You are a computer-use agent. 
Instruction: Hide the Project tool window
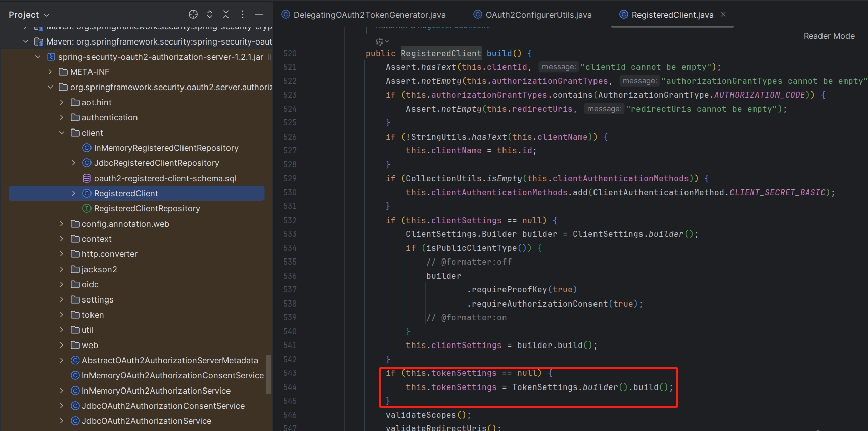[259, 14]
